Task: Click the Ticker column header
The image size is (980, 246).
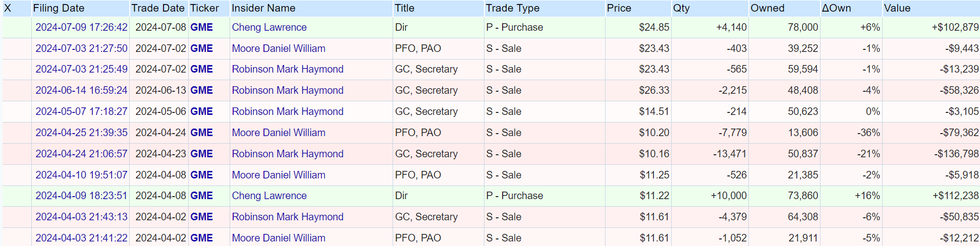Action: tap(204, 8)
